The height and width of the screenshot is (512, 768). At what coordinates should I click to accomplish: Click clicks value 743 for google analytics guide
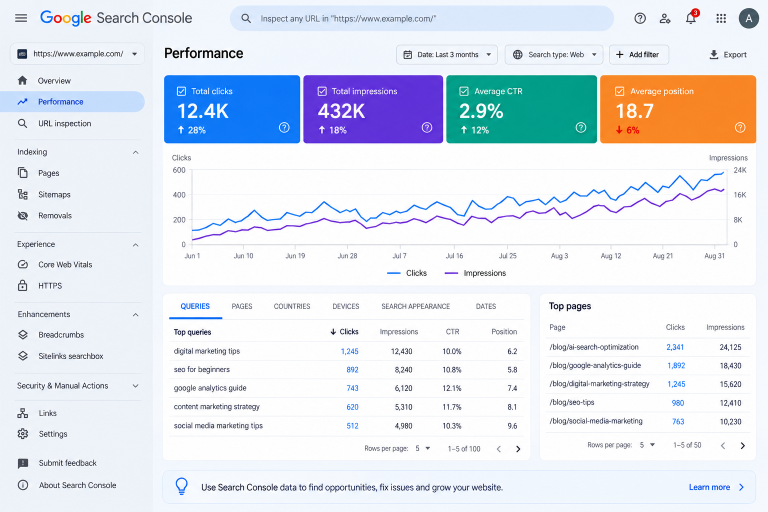point(352,388)
